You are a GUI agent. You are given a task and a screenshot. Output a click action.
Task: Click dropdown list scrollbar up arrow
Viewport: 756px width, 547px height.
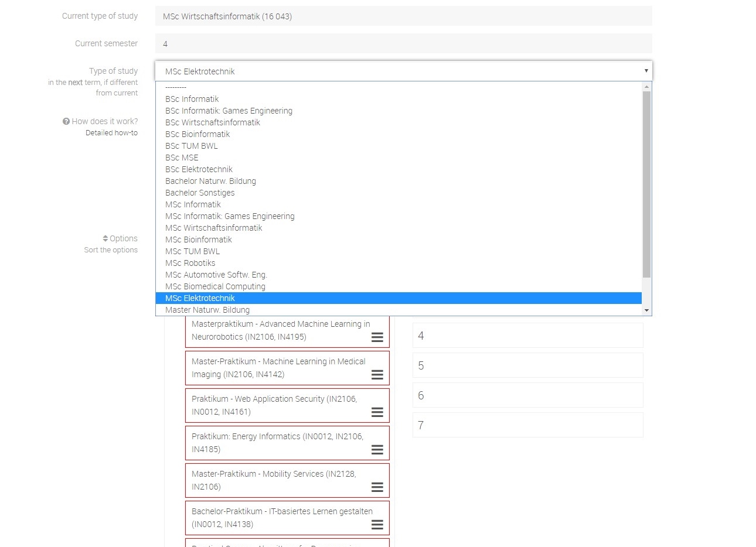(646, 87)
